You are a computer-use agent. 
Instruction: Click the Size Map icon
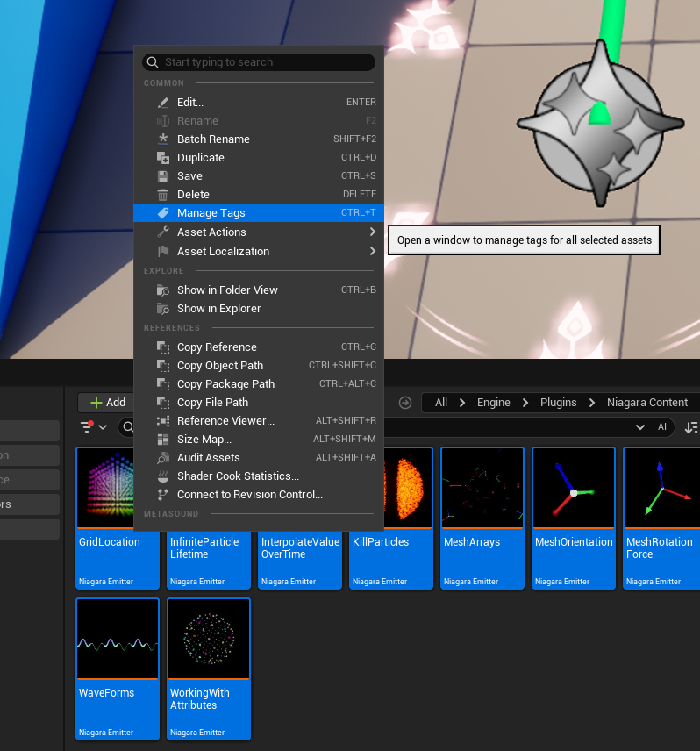(x=163, y=440)
